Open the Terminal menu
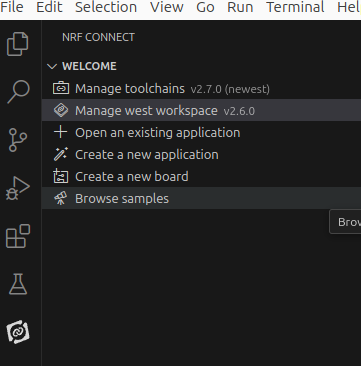The height and width of the screenshot is (366, 361). click(295, 7)
